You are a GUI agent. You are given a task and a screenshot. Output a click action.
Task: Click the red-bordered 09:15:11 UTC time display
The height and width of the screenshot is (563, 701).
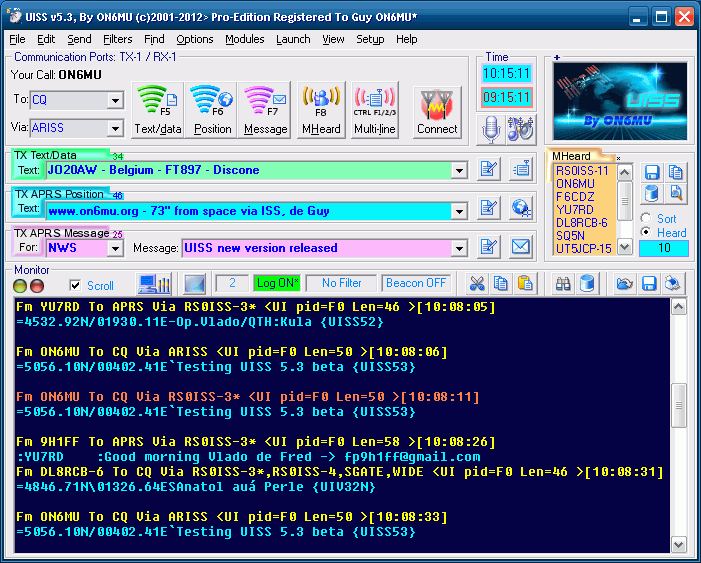coord(506,97)
